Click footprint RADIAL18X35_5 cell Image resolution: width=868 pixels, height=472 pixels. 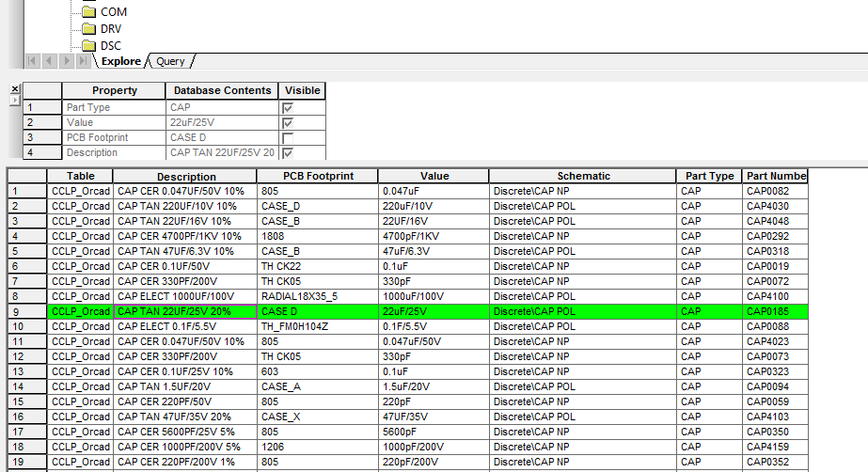coord(317,296)
